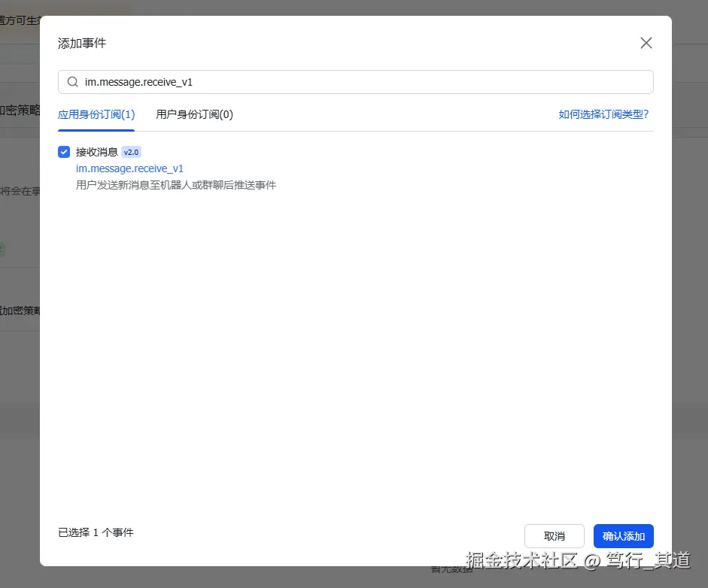Open the 如何选择订阅类型? help link
The image size is (708, 588).
click(x=604, y=114)
